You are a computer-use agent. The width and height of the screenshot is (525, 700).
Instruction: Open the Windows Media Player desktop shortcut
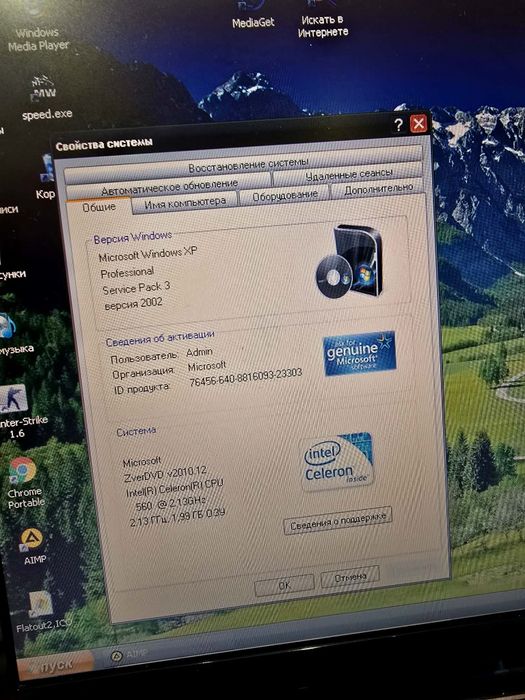coord(38,31)
